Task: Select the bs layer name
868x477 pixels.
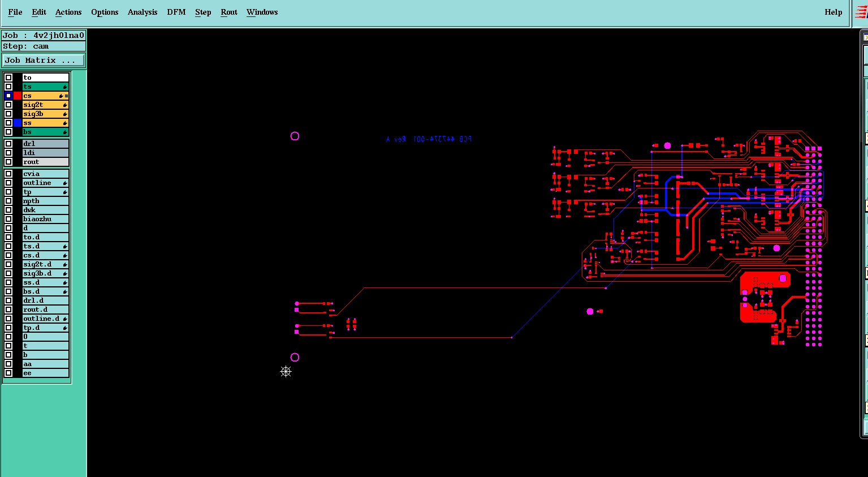Action: pyautogui.click(x=45, y=132)
